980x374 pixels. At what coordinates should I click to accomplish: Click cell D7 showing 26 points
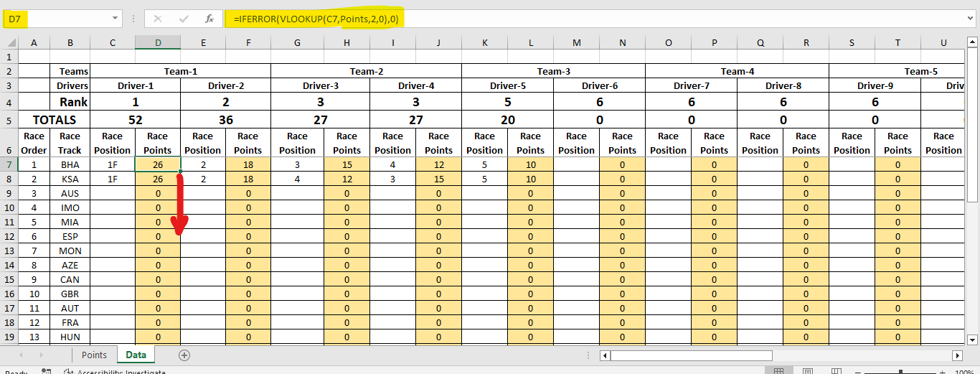pos(158,164)
